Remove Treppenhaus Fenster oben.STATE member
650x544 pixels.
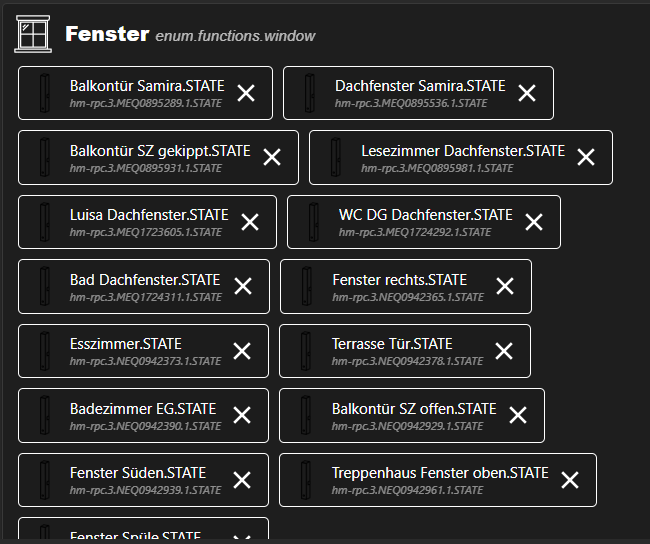coord(570,480)
